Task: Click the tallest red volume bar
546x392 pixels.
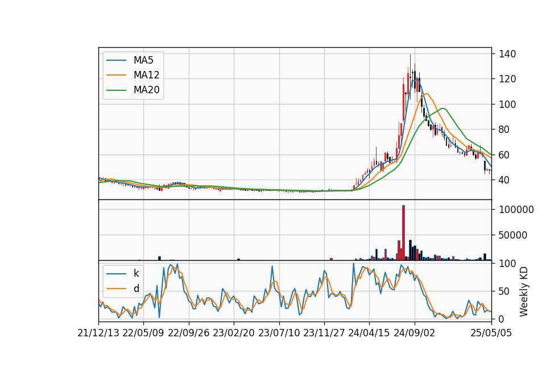Action: pos(404,233)
